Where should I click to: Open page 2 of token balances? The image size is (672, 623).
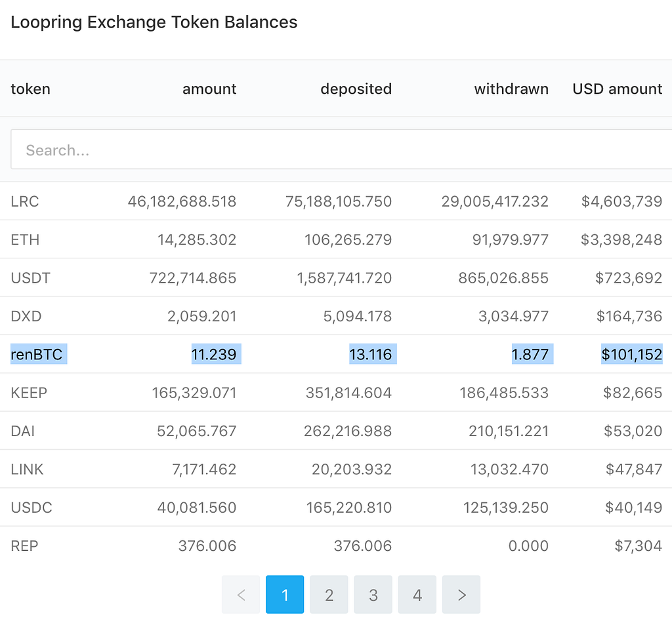point(329,594)
